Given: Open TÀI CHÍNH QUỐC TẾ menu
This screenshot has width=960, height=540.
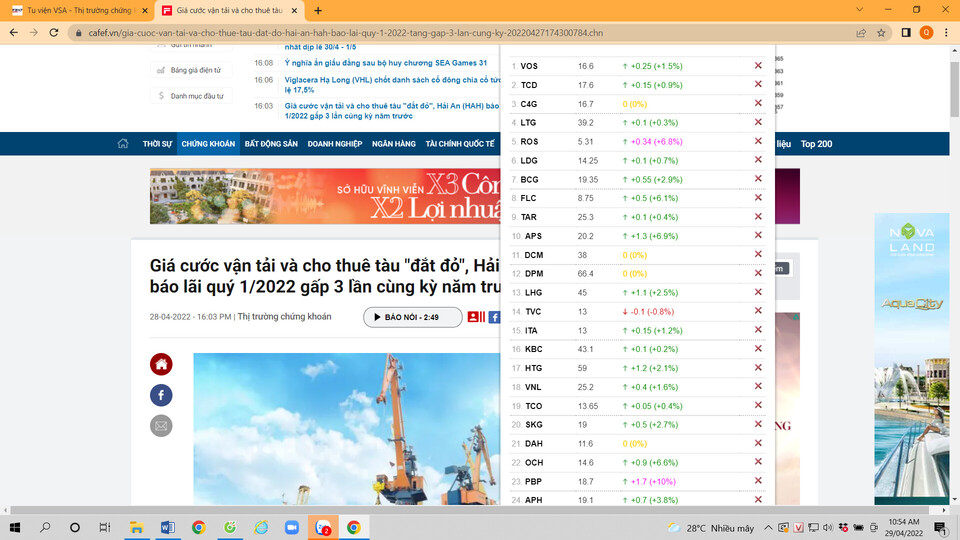Looking at the screenshot, I should pyautogui.click(x=460, y=144).
